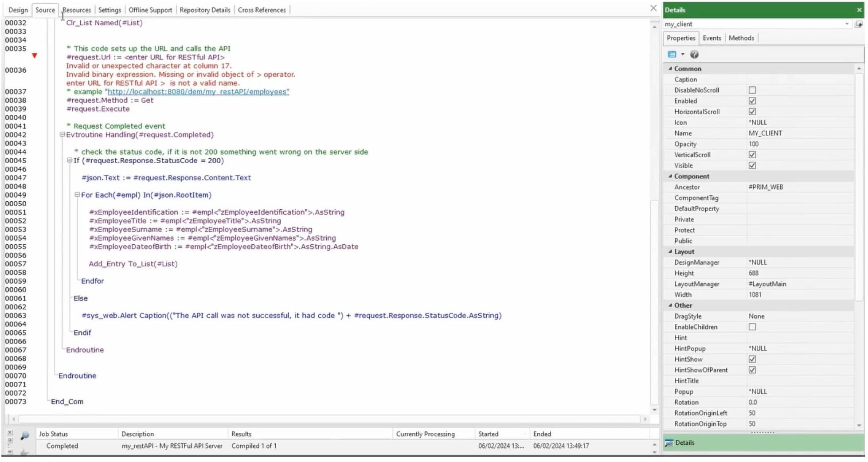Toggle the HintShowOfParent checkbox
868x462 pixels.
click(752, 370)
